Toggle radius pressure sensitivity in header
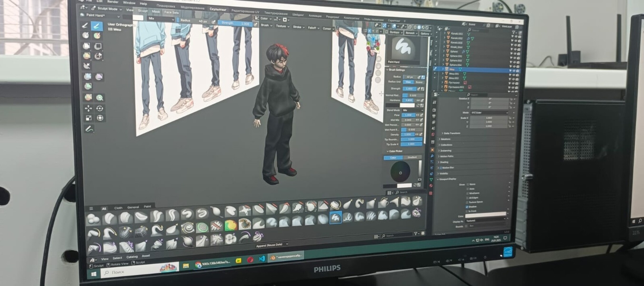The image size is (644, 286). click(x=213, y=22)
